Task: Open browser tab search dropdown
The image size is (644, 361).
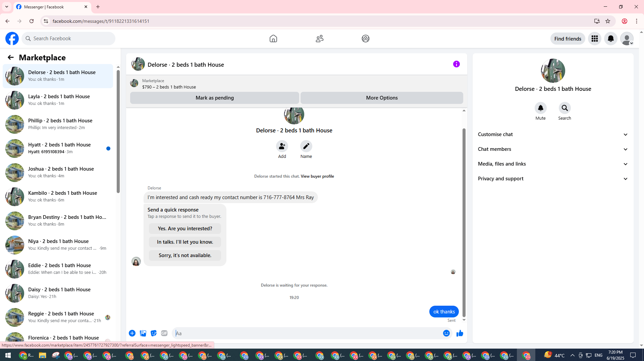Action: (x=7, y=7)
